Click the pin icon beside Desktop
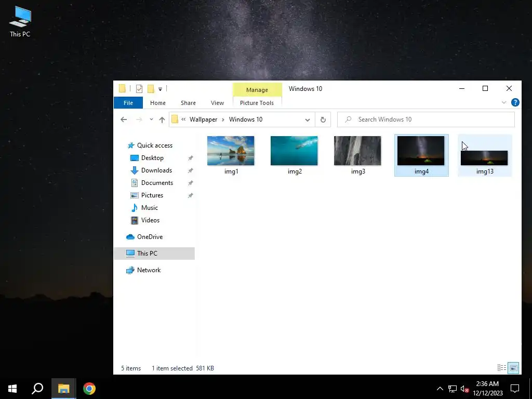Screen dimensions: 532x399 pyautogui.click(x=190, y=158)
